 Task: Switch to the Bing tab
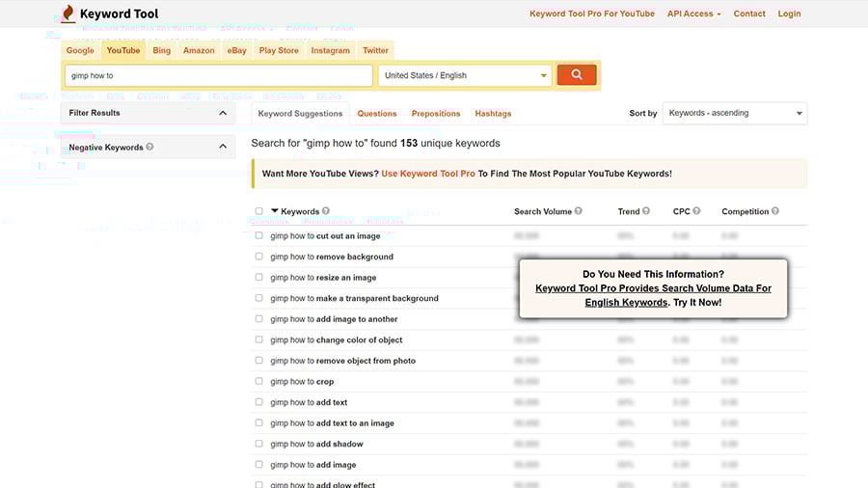pyautogui.click(x=162, y=50)
